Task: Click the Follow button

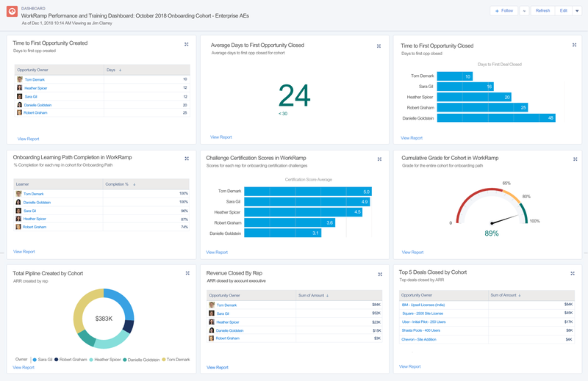Action: pyautogui.click(x=504, y=11)
